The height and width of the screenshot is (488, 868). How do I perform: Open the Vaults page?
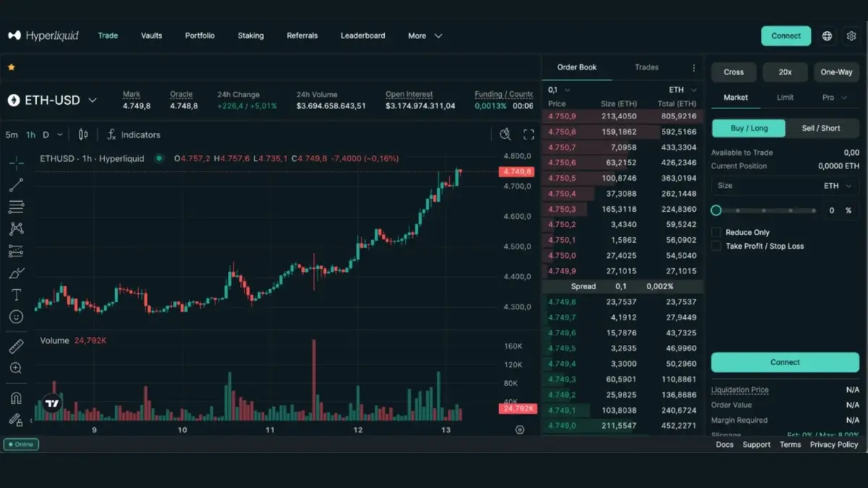pos(151,35)
